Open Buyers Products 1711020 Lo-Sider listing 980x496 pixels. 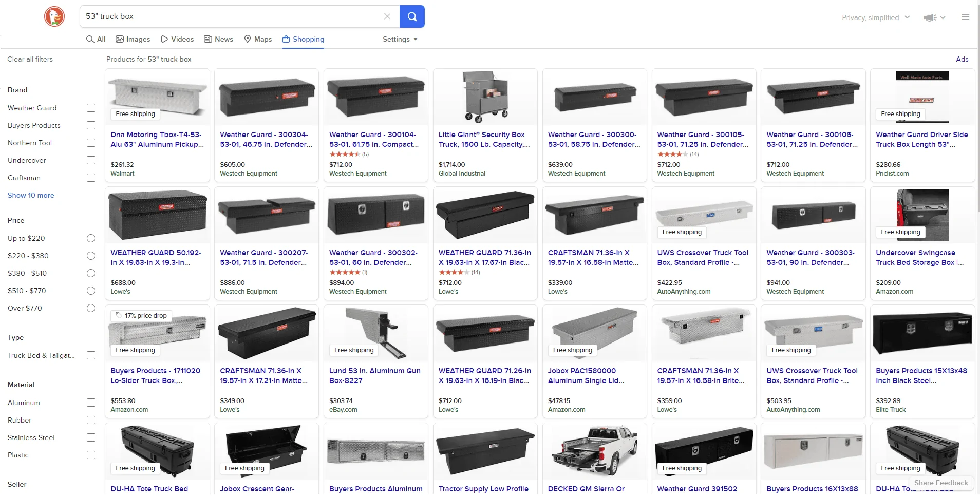pyautogui.click(x=156, y=376)
